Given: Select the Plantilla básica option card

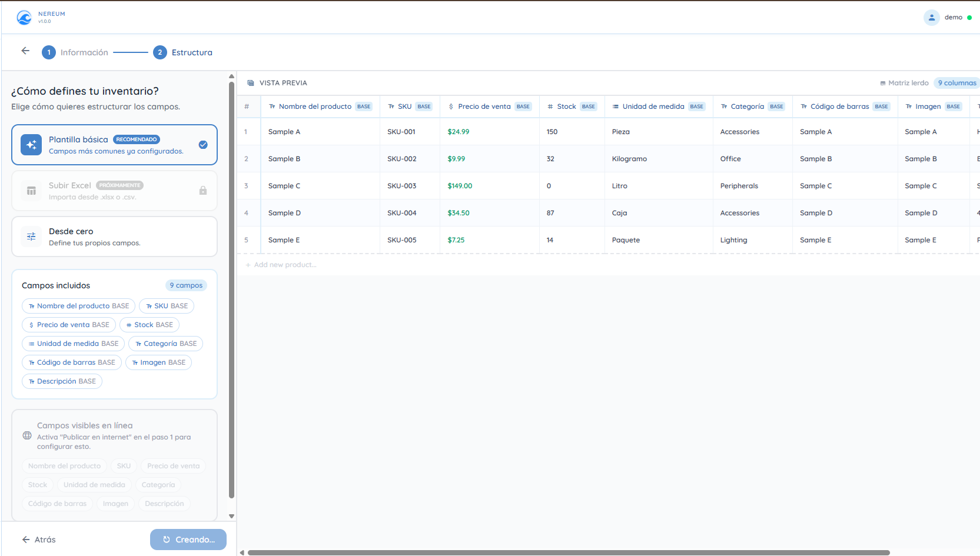Looking at the screenshot, I should pos(114,145).
